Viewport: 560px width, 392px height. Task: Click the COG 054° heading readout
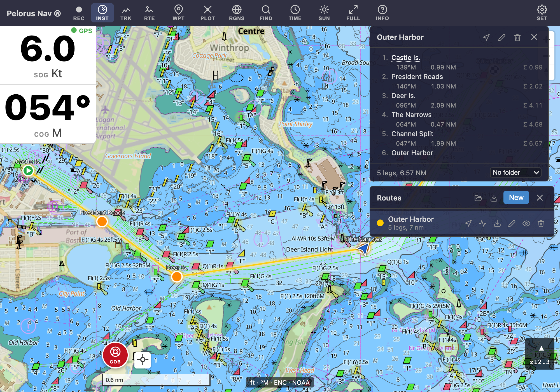tap(48, 114)
